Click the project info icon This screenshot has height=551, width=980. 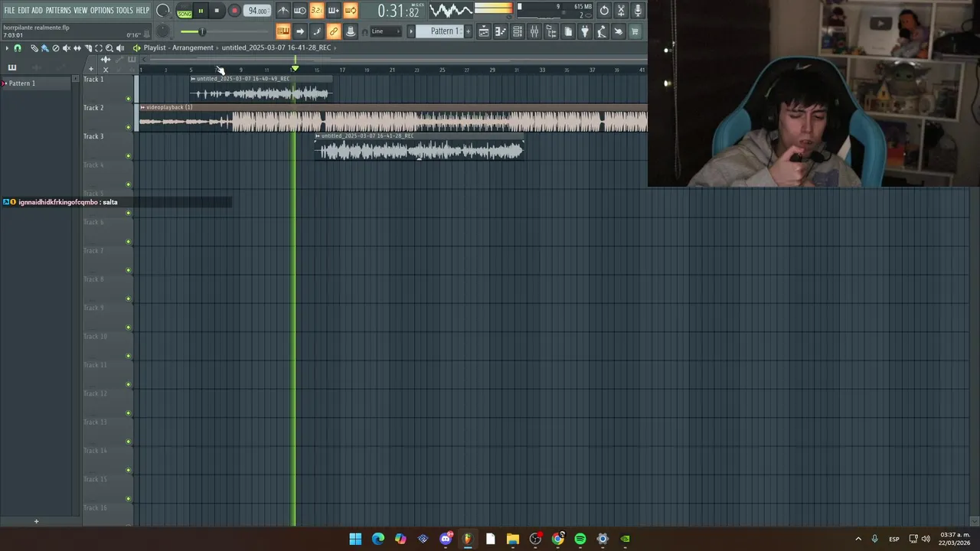click(x=568, y=31)
